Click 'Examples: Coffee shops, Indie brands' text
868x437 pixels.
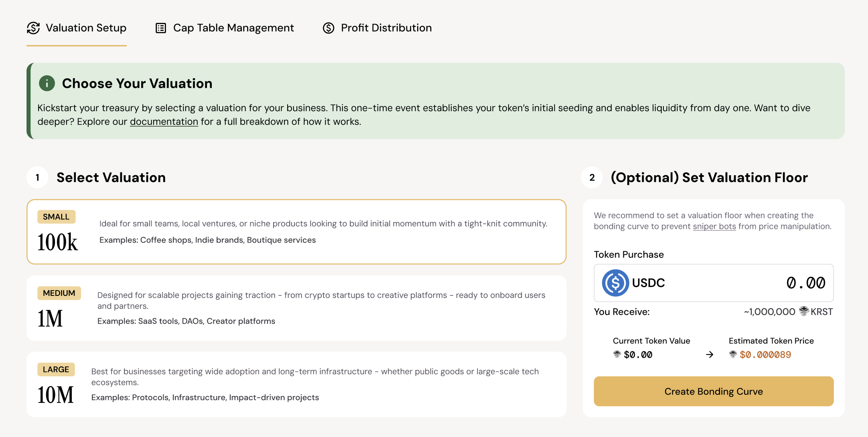point(207,240)
